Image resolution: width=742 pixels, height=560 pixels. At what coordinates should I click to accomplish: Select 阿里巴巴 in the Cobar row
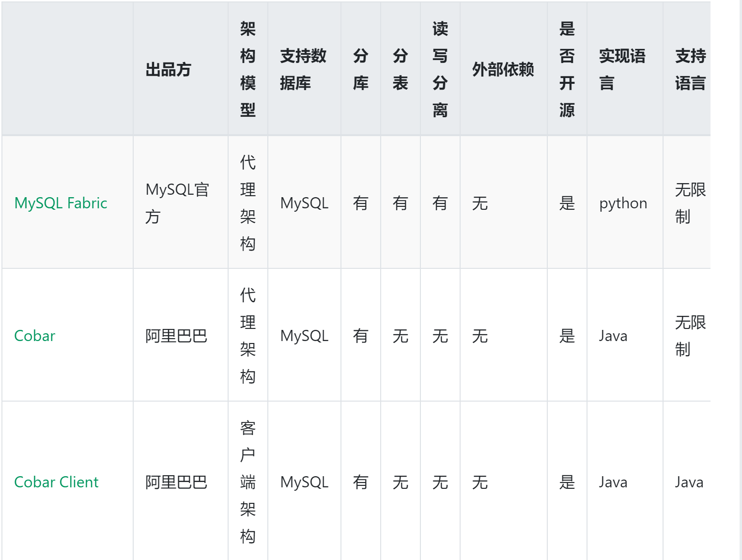coord(176,336)
